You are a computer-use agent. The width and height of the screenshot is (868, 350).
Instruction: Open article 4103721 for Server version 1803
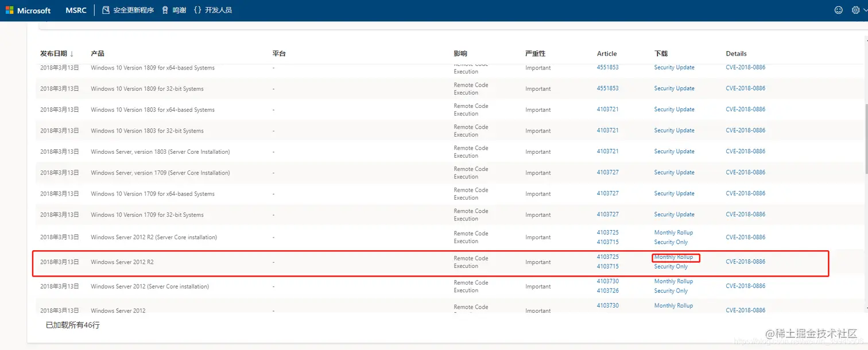click(608, 151)
